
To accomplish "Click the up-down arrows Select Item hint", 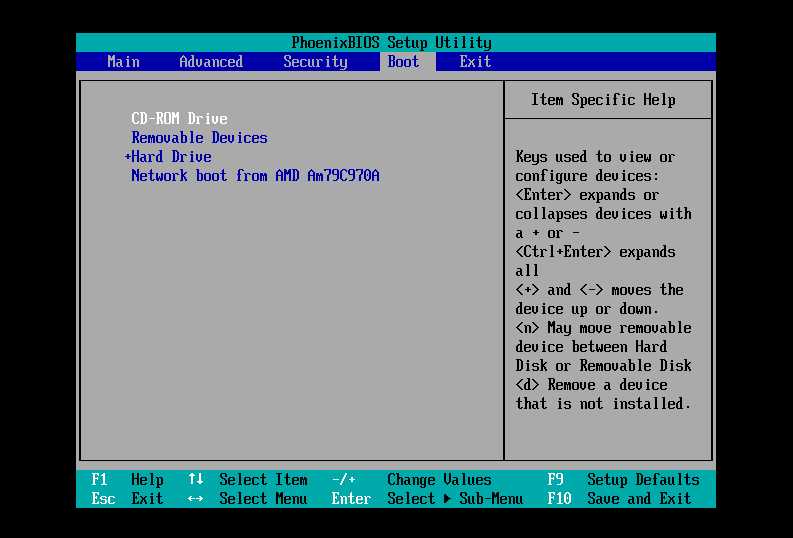I will [247, 479].
